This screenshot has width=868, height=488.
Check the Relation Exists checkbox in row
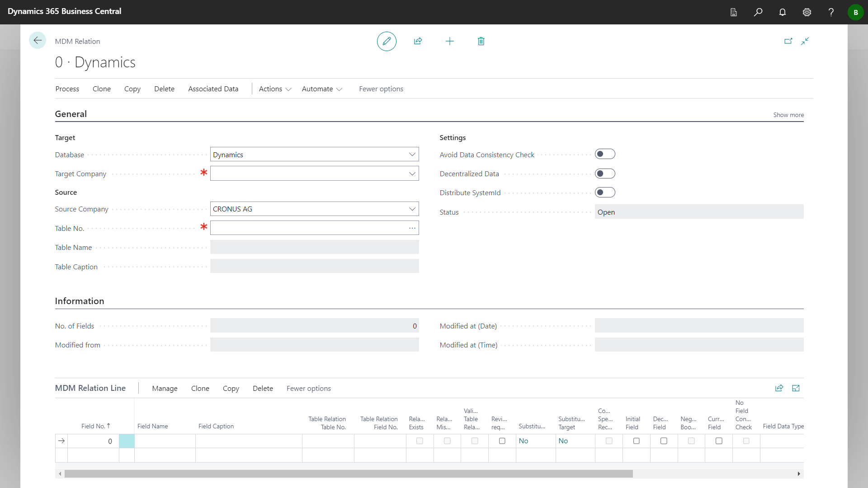[420, 441]
